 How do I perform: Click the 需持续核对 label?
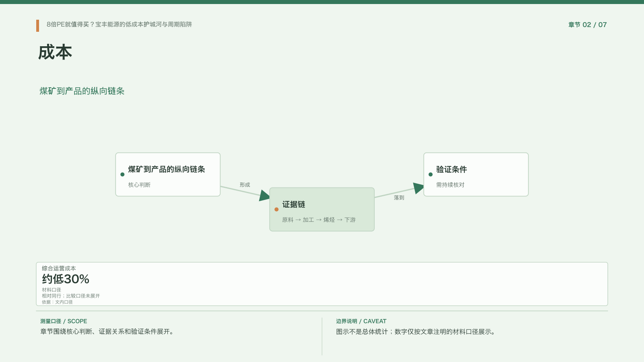pos(450,185)
